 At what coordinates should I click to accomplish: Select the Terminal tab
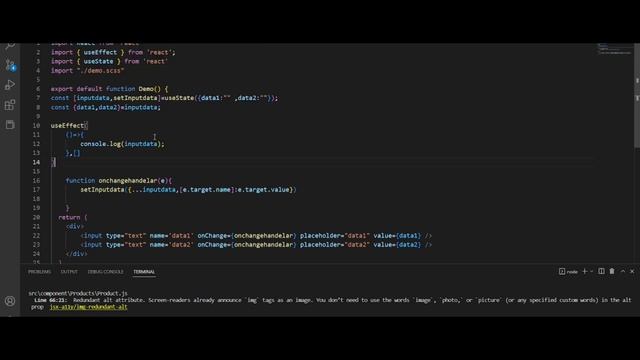[x=144, y=272]
